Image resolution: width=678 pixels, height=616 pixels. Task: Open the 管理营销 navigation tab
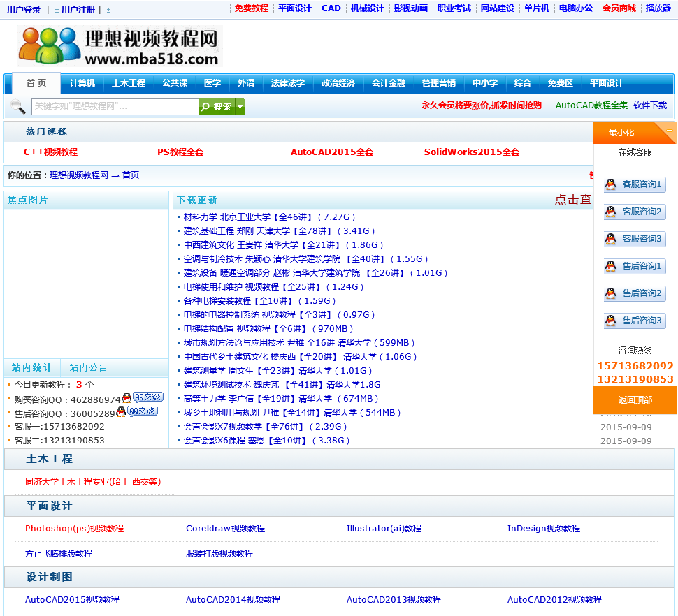click(438, 83)
